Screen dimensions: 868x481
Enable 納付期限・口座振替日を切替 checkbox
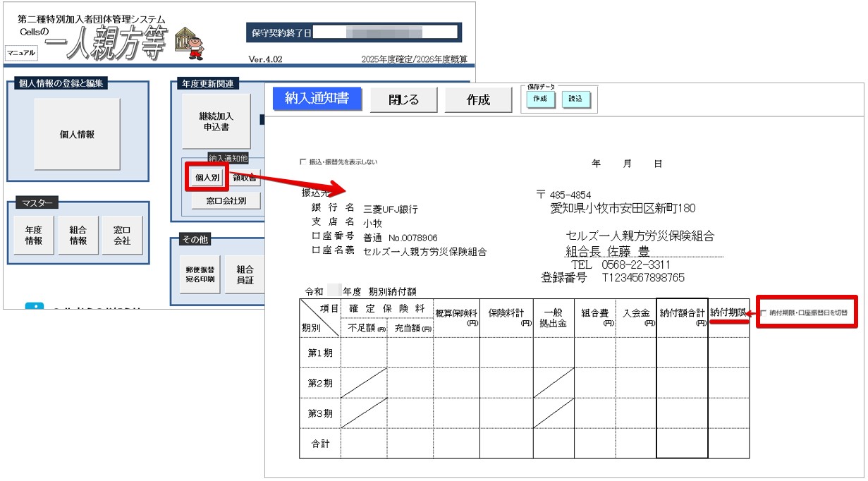coord(764,312)
